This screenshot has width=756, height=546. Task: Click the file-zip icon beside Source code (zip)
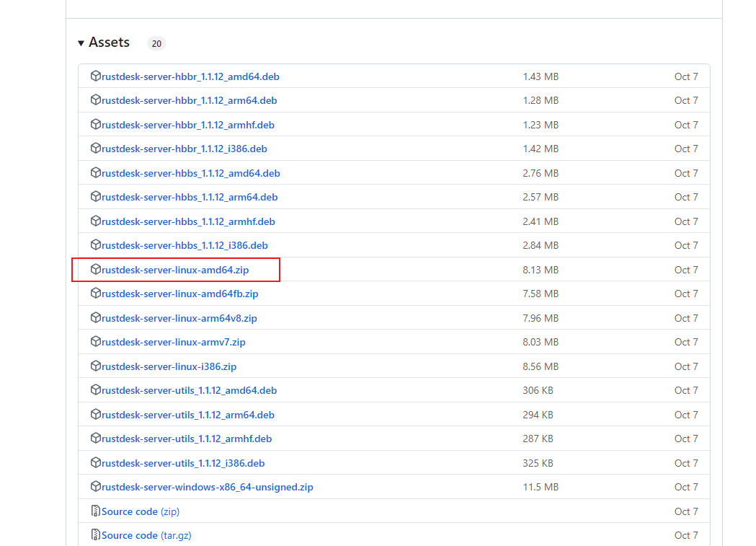point(96,511)
